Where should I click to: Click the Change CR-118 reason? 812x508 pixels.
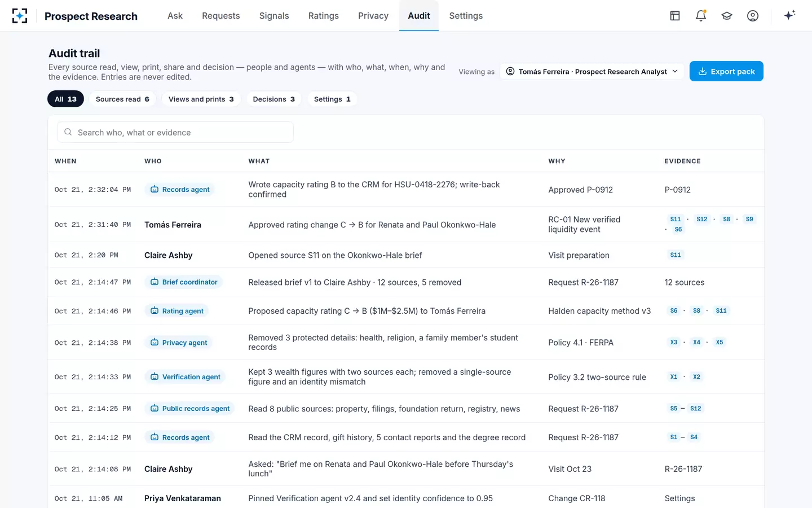click(577, 498)
